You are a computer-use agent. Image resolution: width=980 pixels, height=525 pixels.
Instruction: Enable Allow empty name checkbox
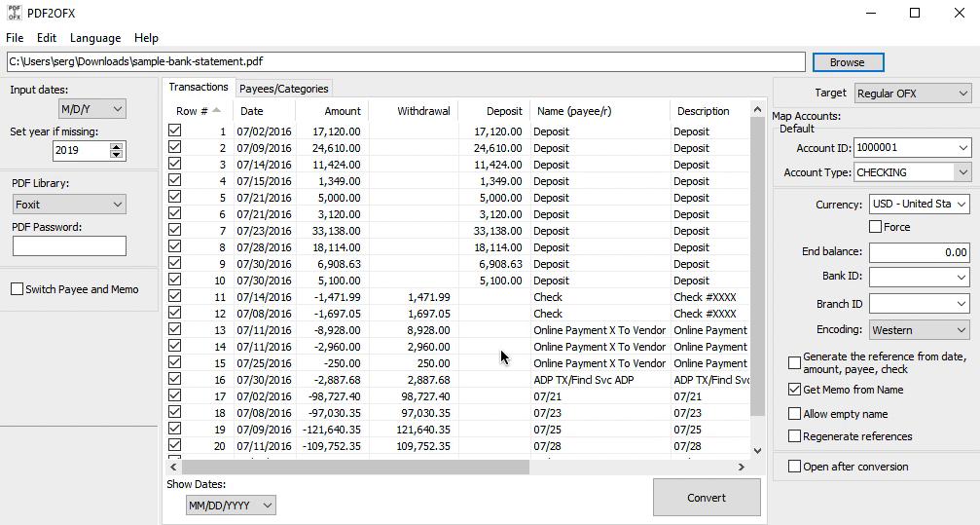[794, 414]
